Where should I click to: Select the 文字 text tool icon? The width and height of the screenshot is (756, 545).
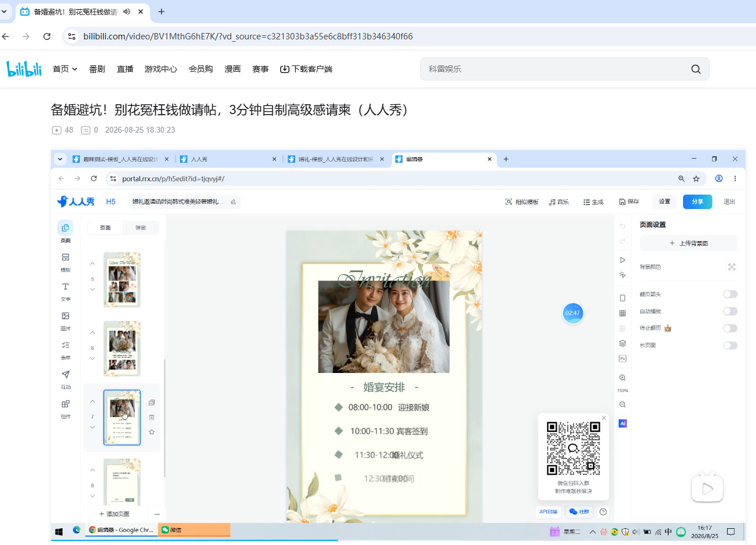pos(65,291)
